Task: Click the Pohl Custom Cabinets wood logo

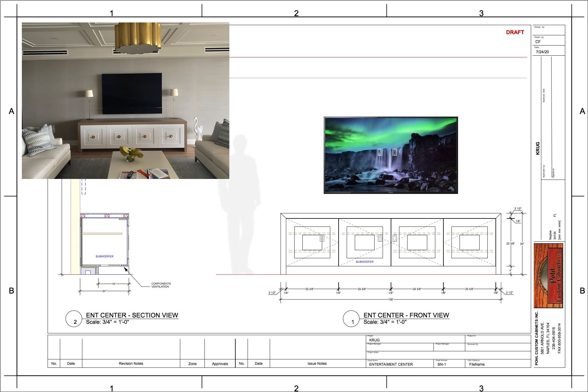Action: click(548, 276)
